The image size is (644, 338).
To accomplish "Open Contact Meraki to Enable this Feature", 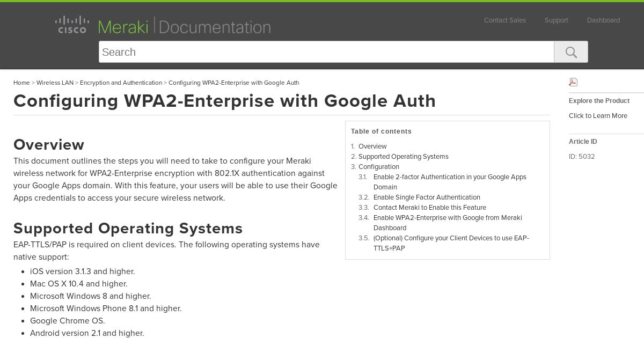I will [430, 208].
